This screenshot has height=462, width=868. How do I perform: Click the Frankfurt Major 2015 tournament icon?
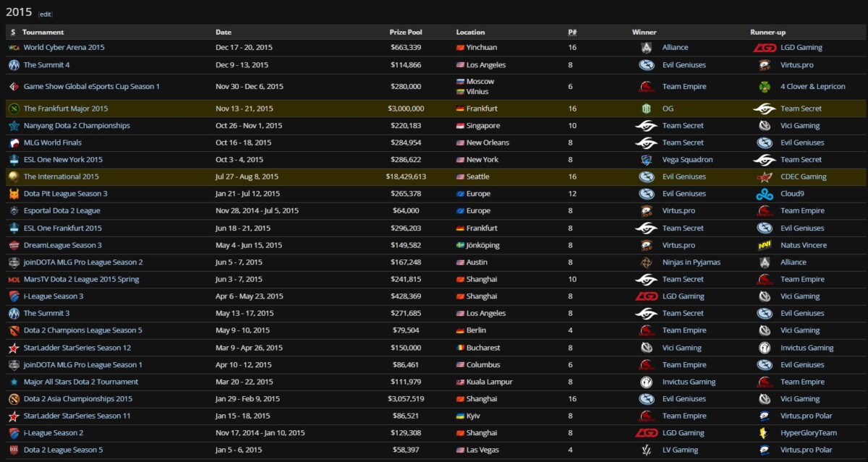14,108
